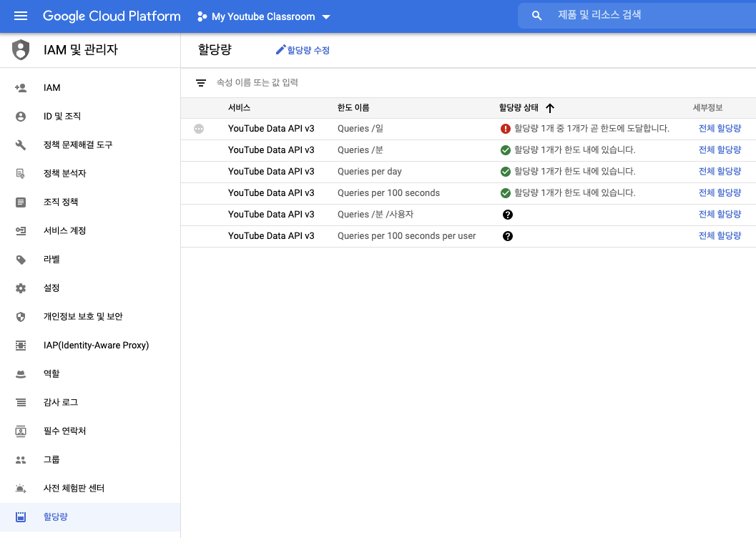The width and height of the screenshot is (756, 538).
Task: Open the row options for Queries /일
Action: click(199, 129)
